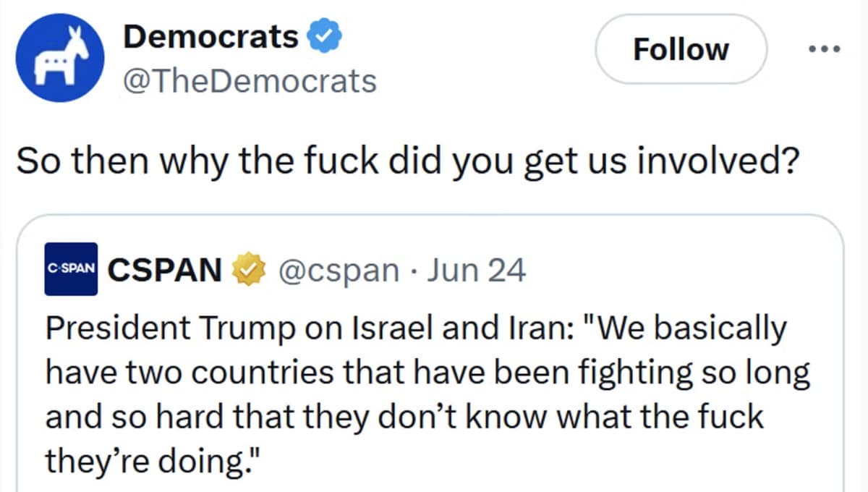Click the C-SPAN logo inside the quoted tweet

[72, 268]
